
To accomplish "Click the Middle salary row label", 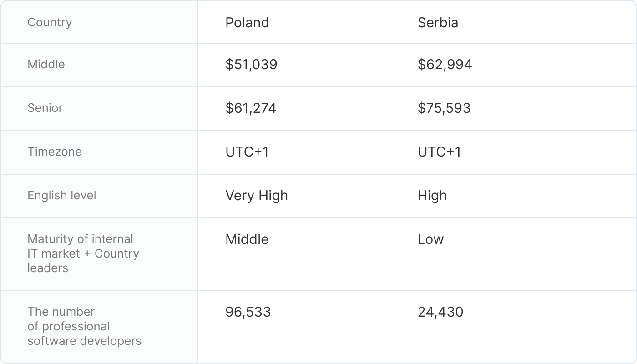I will (46, 64).
